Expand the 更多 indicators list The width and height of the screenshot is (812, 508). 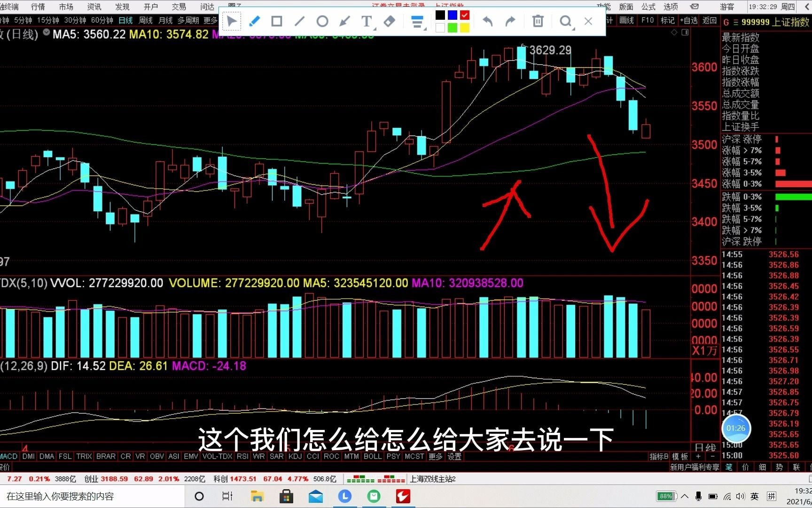click(x=435, y=456)
